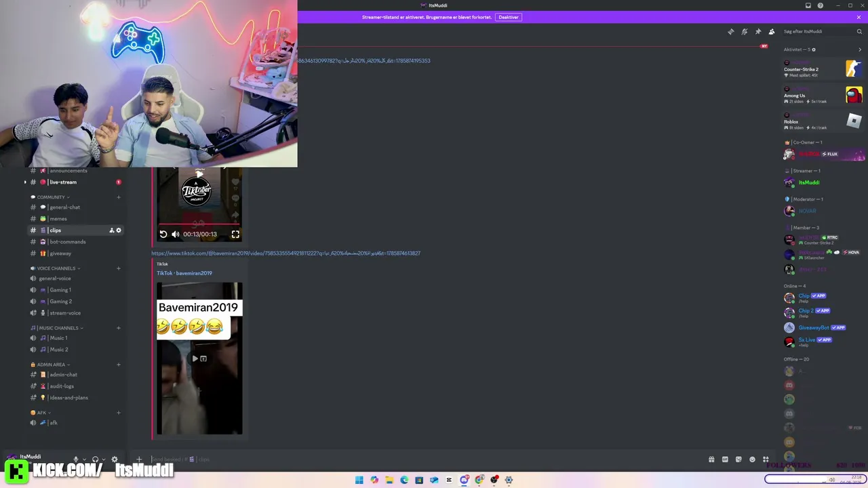The width and height of the screenshot is (868, 488).
Task: Click the Deaktiver button in purple banner
Action: pos(509,17)
